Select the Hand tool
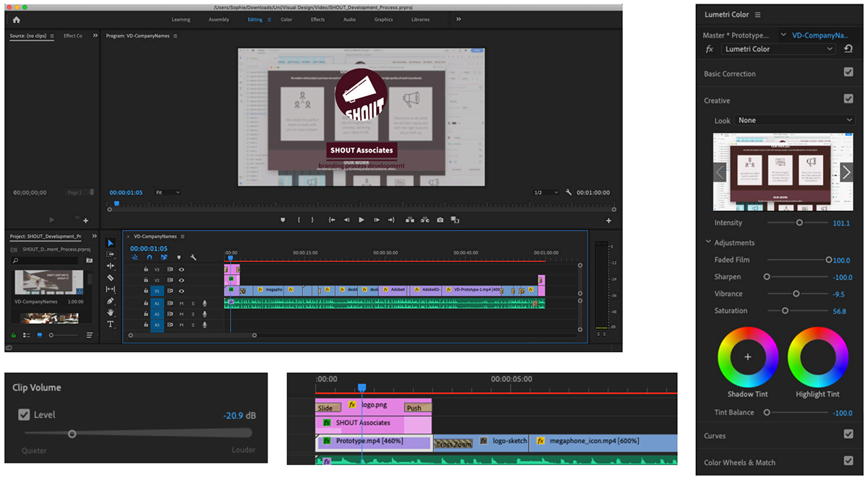 (x=111, y=312)
